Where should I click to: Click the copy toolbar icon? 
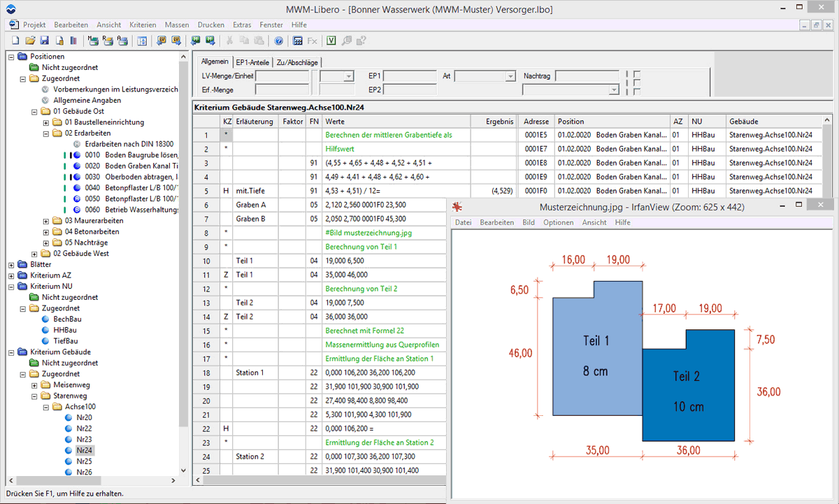tap(244, 41)
